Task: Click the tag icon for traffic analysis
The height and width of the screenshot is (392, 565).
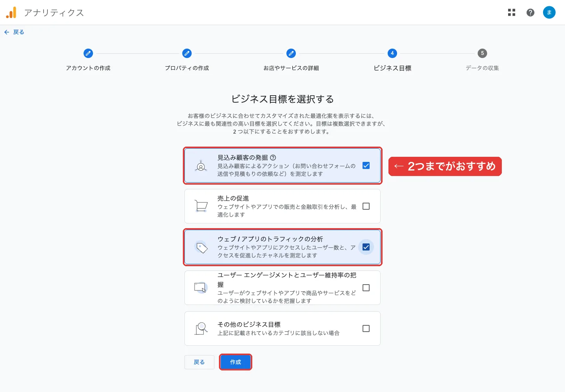Action: 202,247
